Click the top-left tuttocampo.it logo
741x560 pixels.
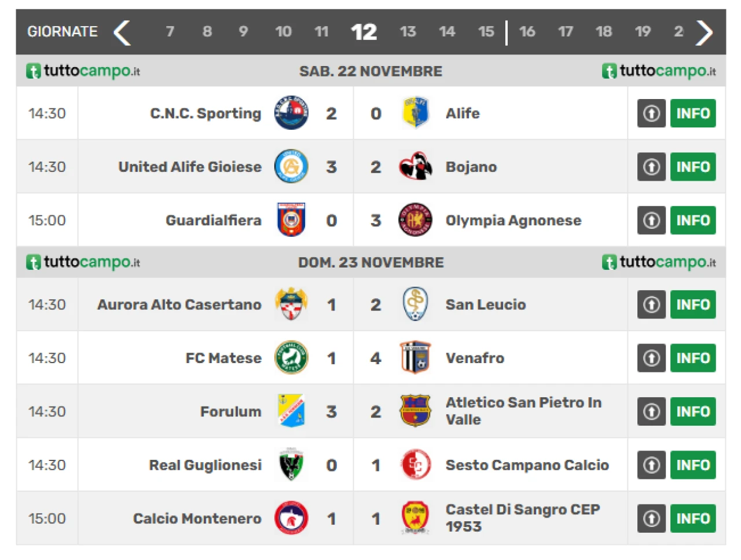click(x=83, y=71)
